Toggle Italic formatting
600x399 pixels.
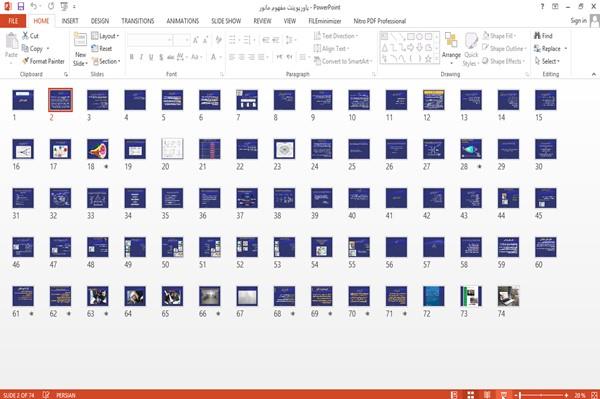(x=141, y=57)
